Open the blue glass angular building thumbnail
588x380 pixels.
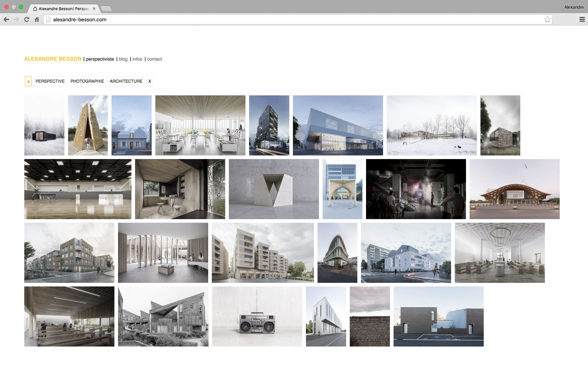pyautogui.click(x=338, y=125)
